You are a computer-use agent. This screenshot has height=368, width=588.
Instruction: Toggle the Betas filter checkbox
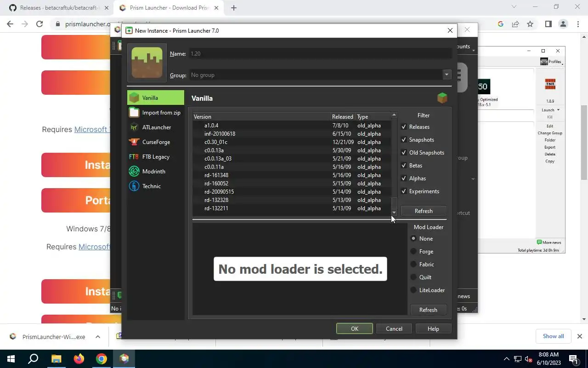[404, 165]
